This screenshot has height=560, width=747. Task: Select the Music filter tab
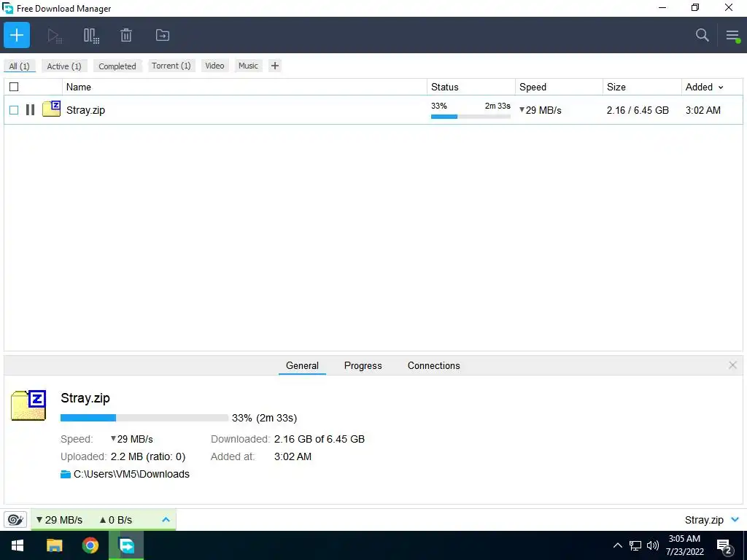248,66
